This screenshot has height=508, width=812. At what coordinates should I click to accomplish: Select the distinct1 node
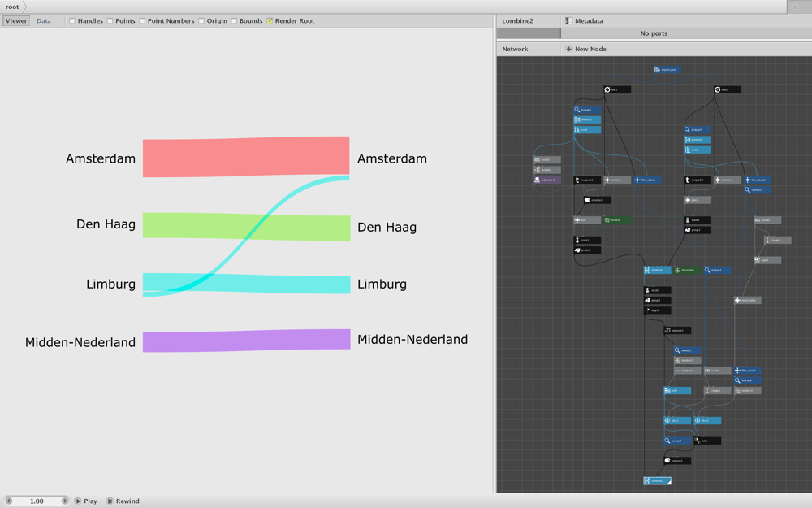point(587,119)
